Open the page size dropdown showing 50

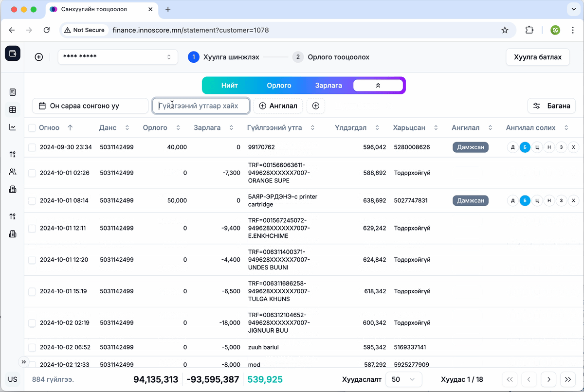pyautogui.click(x=403, y=379)
